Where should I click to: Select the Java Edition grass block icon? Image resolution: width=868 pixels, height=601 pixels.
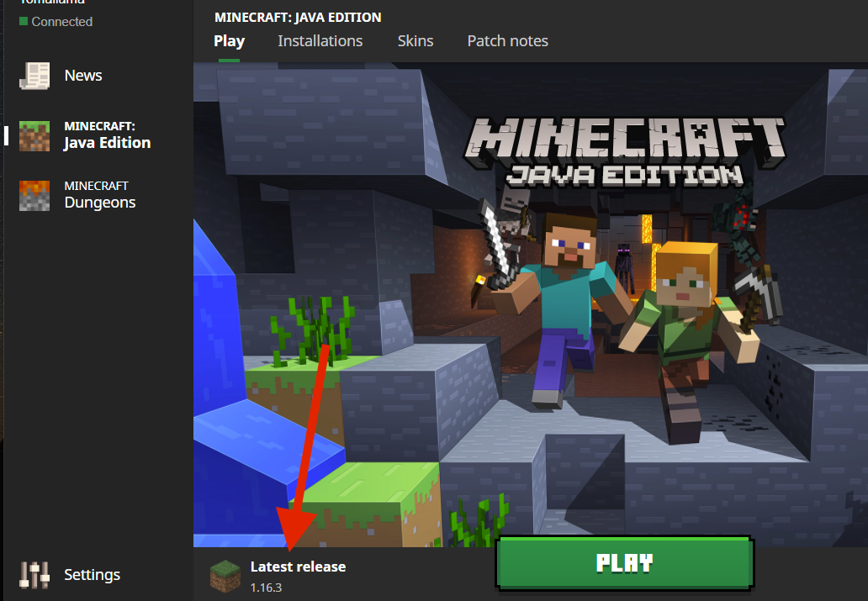click(34, 136)
